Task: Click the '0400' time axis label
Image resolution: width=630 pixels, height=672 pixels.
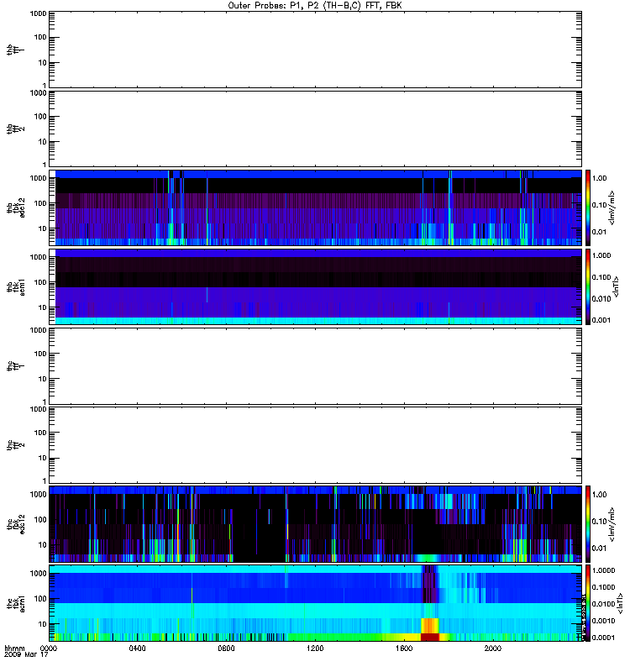Action: (137, 648)
